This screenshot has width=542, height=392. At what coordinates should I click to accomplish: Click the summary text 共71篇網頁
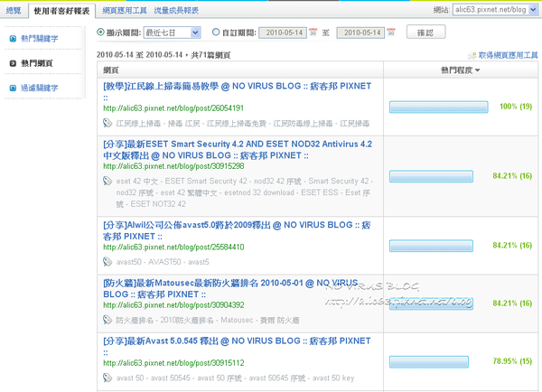[x=210, y=55]
